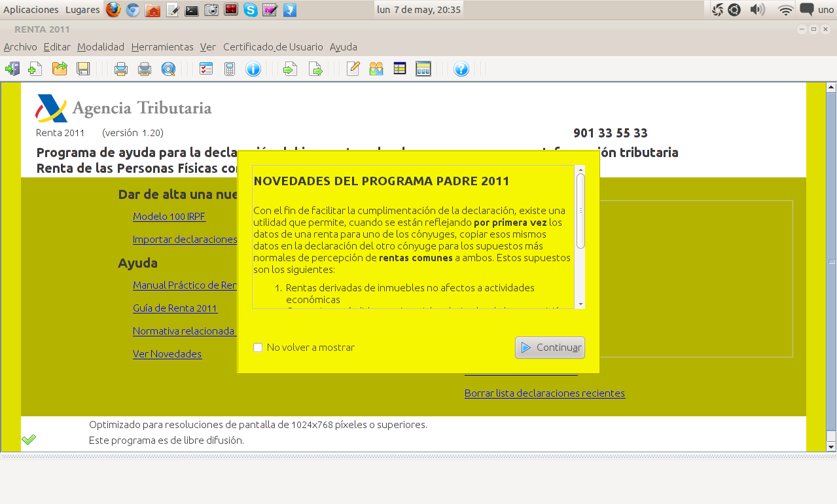Click the two people icon in toolbar
Screen dimensions: 837x504
tap(376, 69)
